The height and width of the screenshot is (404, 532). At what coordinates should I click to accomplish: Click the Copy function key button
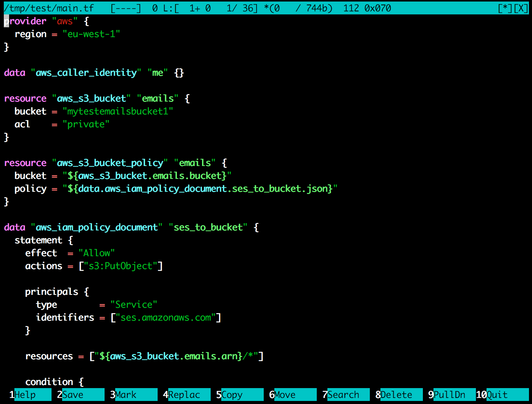point(240,395)
